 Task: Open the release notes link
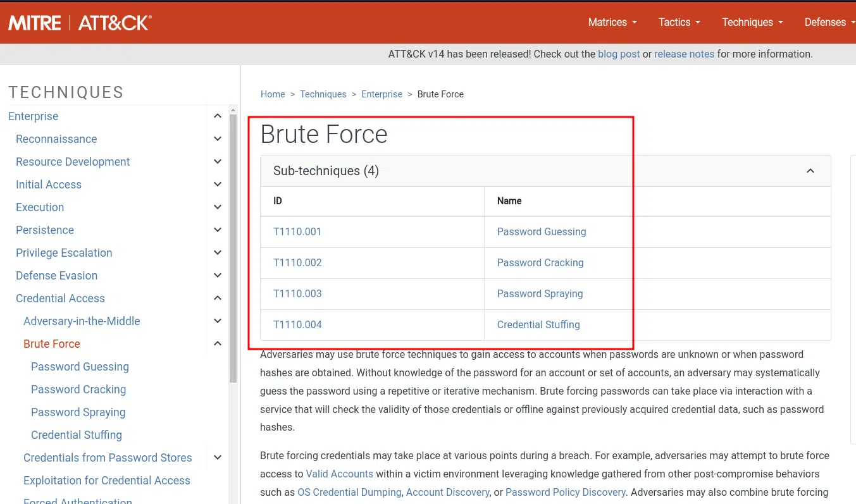pyautogui.click(x=684, y=54)
